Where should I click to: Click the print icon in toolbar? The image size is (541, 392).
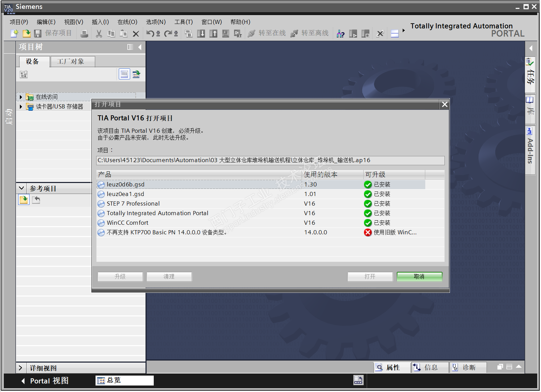[84, 34]
